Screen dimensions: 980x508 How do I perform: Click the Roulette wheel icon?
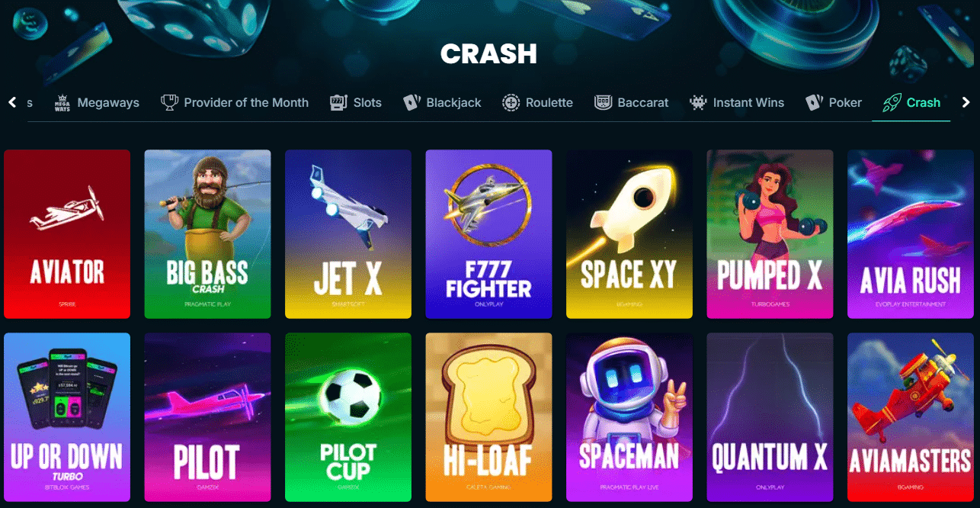(x=511, y=102)
